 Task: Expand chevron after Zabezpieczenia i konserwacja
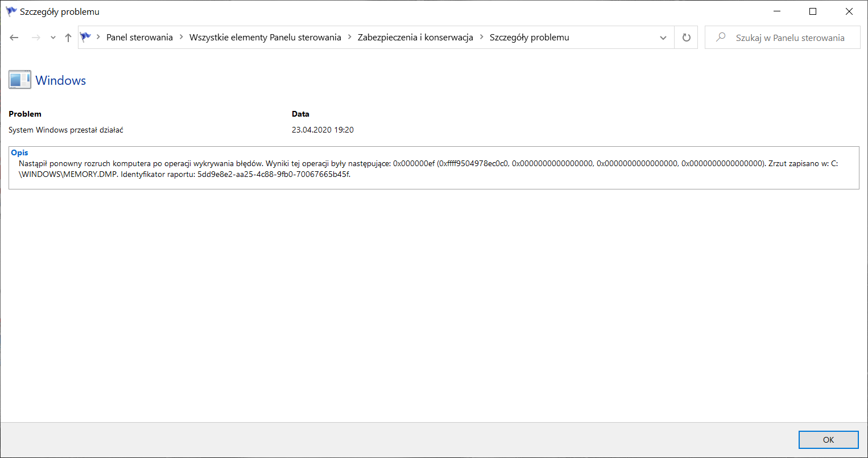click(482, 38)
